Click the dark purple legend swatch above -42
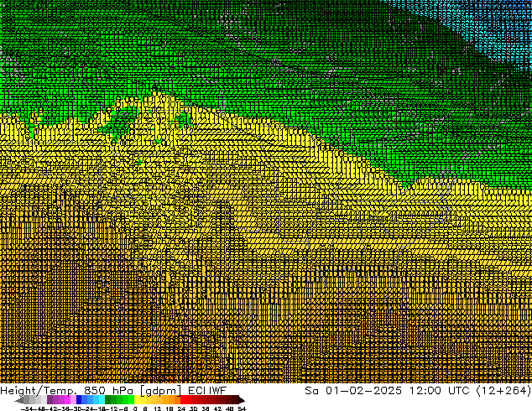This screenshot has height=411, width=532. coord(50,399)
